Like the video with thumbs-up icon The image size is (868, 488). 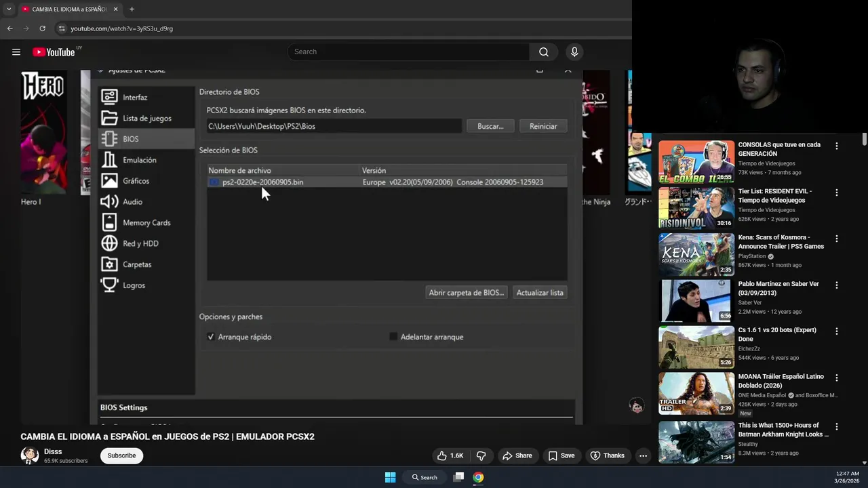[x=450, y=455]
